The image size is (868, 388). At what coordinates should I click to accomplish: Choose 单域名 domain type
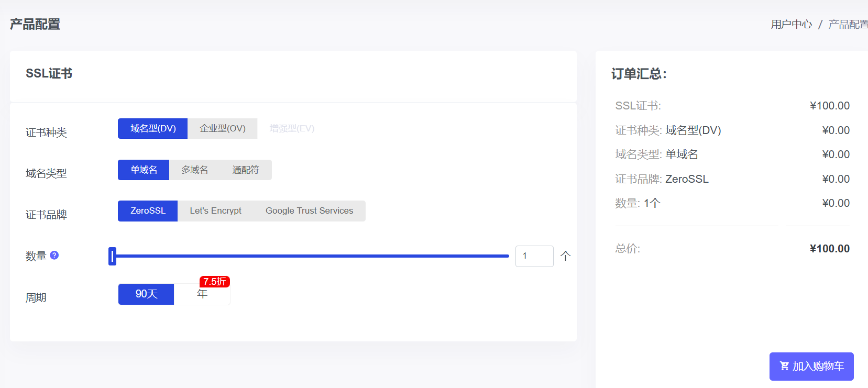(x=144, y=170)
